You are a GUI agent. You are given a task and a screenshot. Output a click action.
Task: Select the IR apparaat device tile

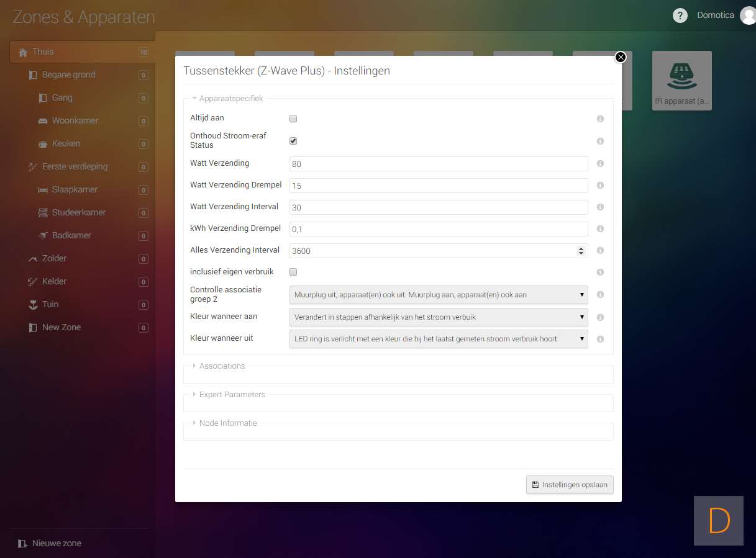click(681, 81)
